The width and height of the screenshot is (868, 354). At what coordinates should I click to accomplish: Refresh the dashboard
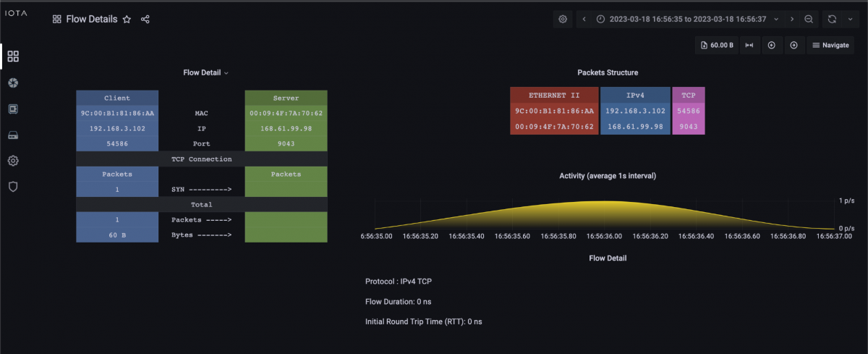833,20
